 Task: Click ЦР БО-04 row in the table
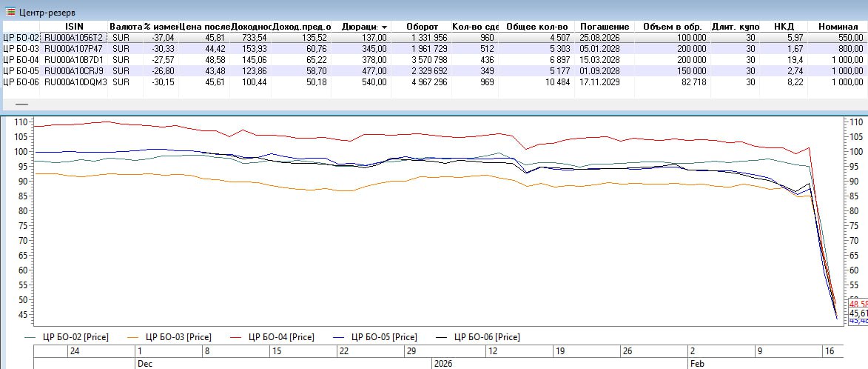coord(20,60)
